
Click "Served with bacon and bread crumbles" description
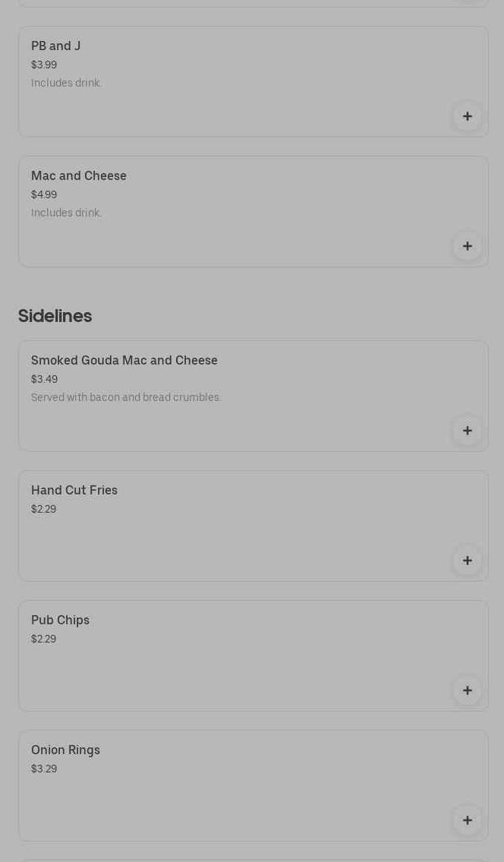click(126, 398)
